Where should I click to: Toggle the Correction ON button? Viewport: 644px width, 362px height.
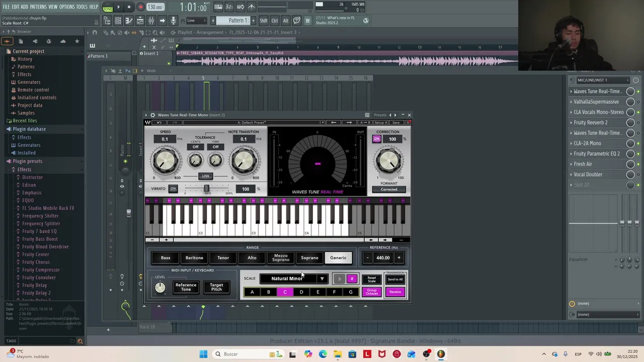pyautogui.click(x=377, y=139)
